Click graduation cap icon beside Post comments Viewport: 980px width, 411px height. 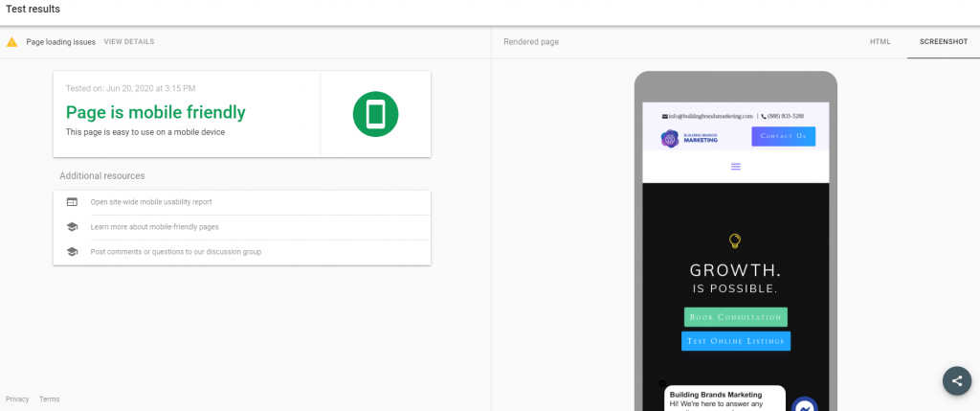[x=73, y=252]
